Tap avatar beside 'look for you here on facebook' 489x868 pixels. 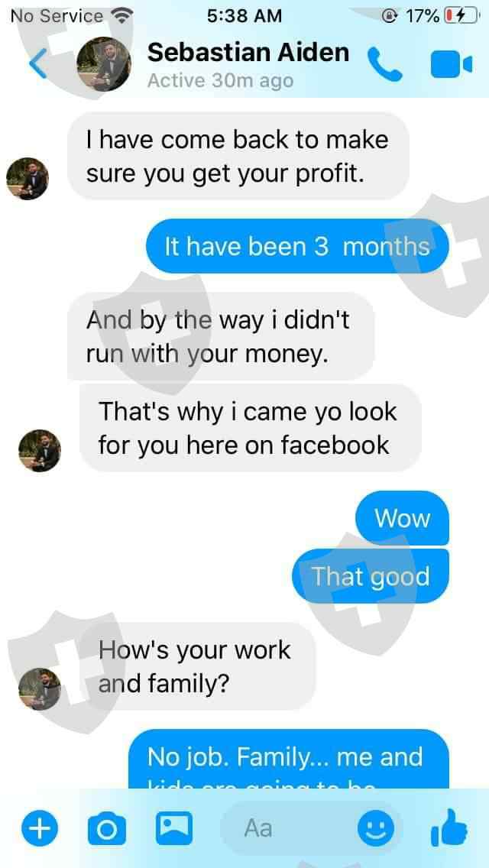pyautogui.click(x=40, y=451)
